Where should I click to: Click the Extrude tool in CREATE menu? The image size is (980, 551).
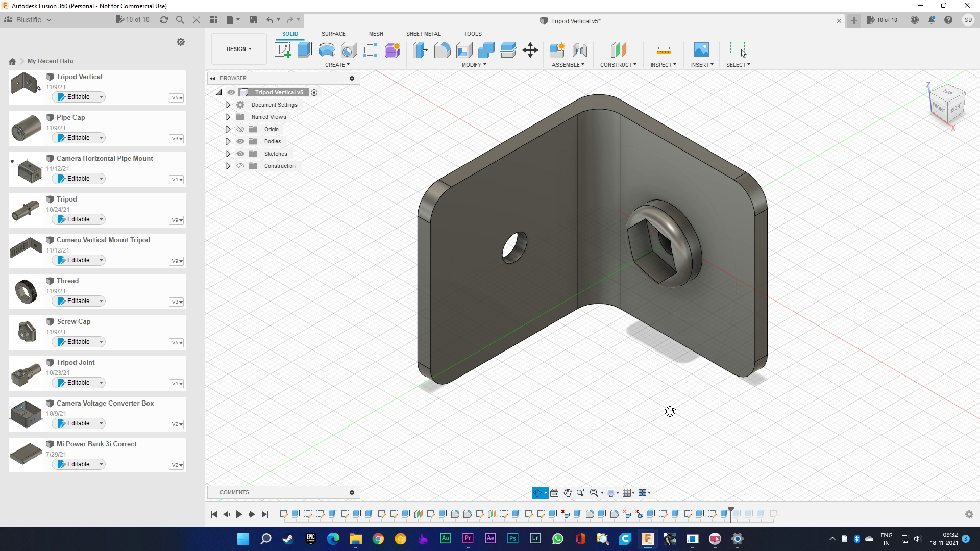(305, 50)
